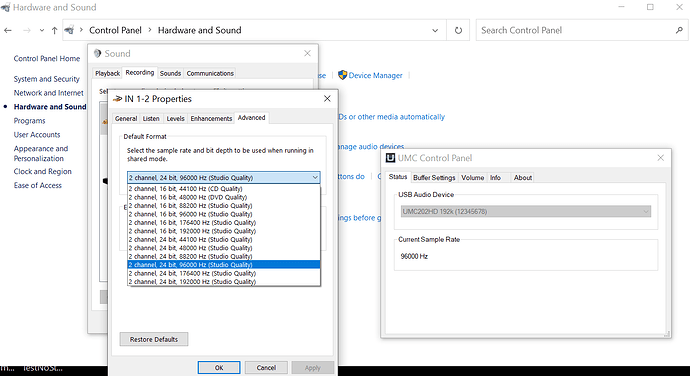
Task: Choose 24 bit, 48000 Hz option
Action: [x=224, y=248]
